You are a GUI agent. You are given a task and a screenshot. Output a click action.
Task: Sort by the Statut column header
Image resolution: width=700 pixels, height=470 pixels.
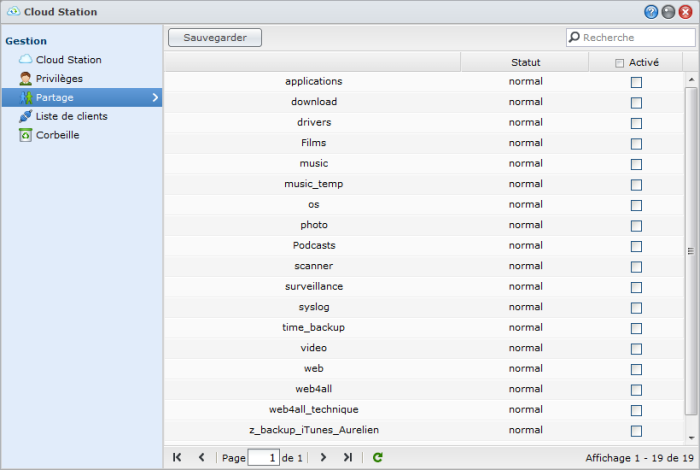click(x=525, y=62)
